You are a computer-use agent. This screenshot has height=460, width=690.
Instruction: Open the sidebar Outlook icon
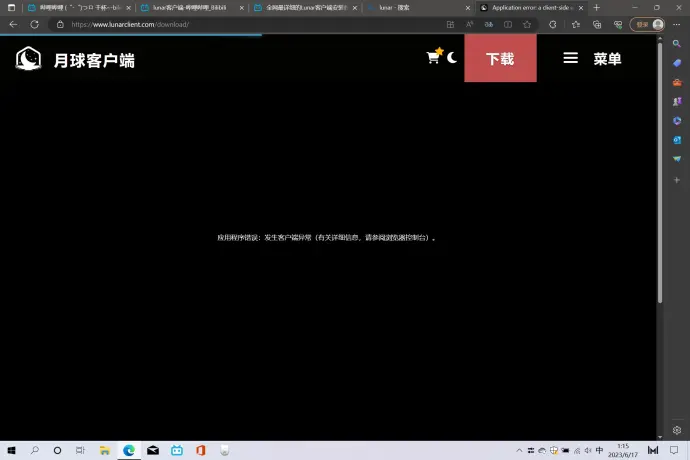point(677,139)
